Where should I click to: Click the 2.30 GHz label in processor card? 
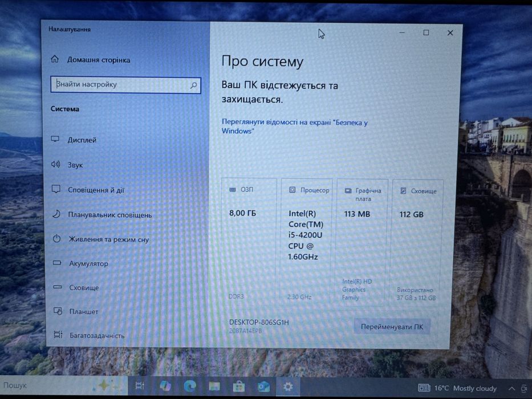[x=299, y=297]
